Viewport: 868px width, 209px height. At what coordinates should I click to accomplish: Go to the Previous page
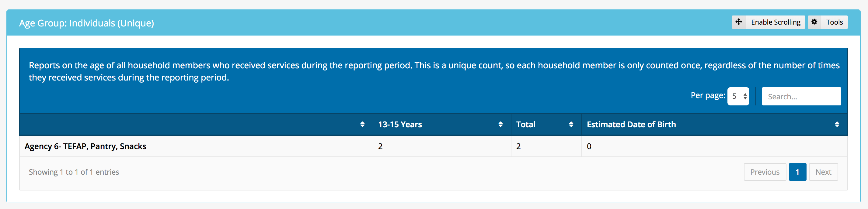765,172
